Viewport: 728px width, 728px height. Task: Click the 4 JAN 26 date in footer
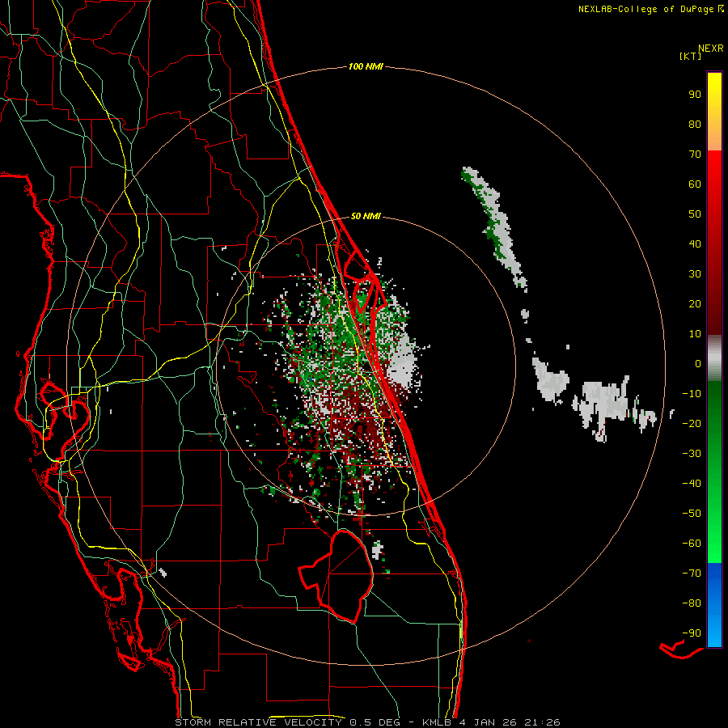(489, 722)
